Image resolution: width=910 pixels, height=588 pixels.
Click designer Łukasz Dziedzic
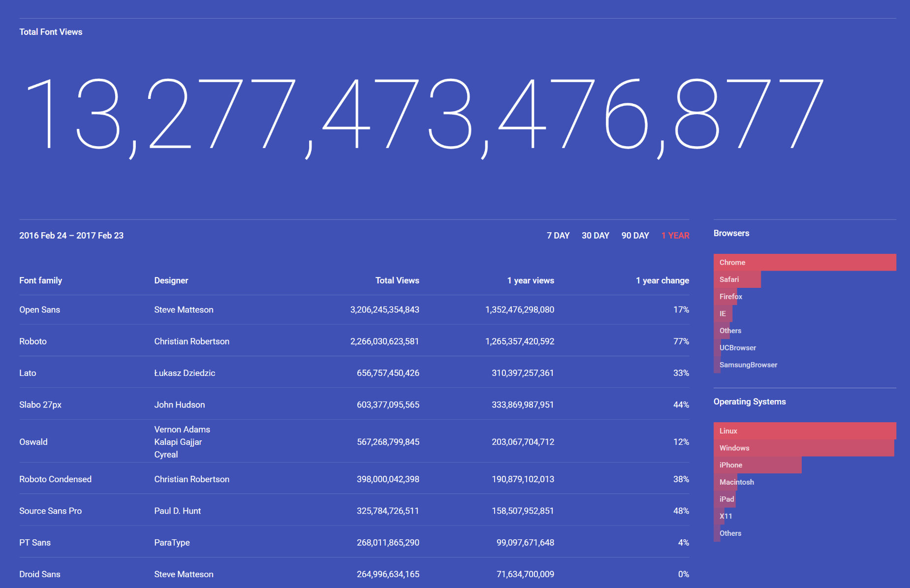185,373
